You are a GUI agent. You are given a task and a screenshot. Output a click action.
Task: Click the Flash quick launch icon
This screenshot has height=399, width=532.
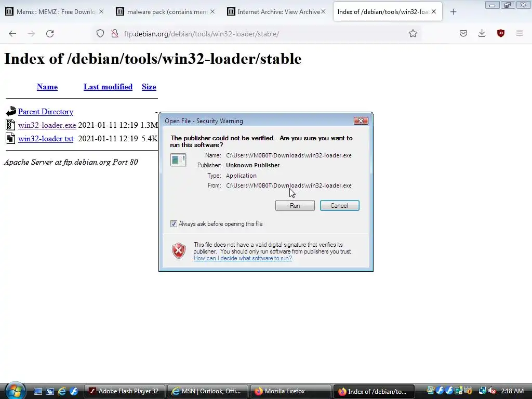tap(74, 391)
